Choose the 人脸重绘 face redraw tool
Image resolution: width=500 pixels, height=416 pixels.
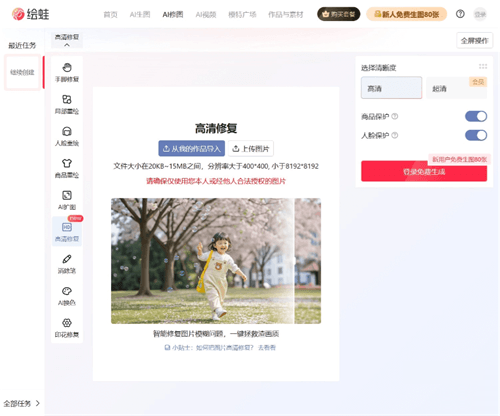coord(67,136)
